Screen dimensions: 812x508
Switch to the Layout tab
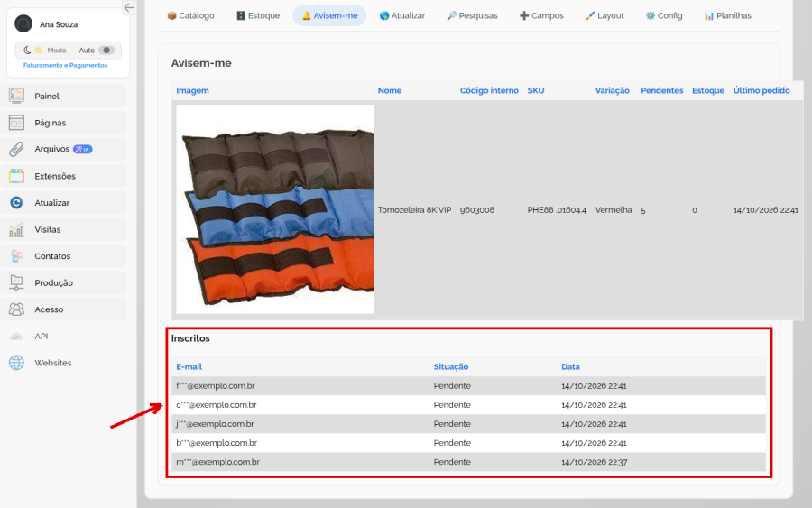point(604,15)
